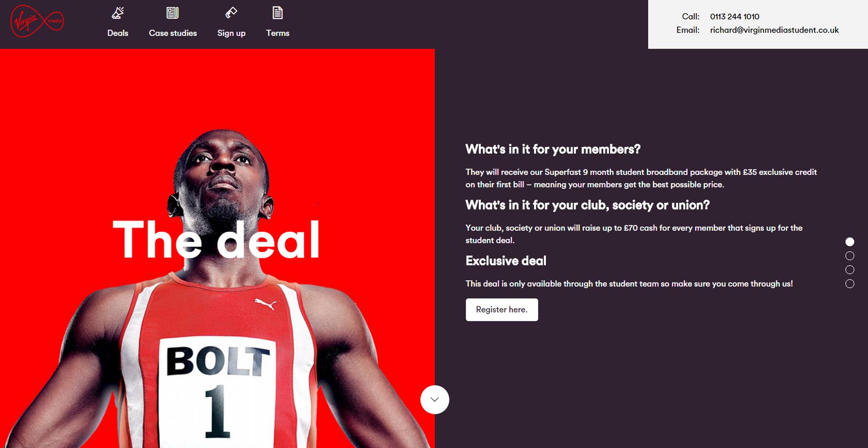Click the 'Exclusive deal' heading

pyautogui.click(x=506, y=261)
